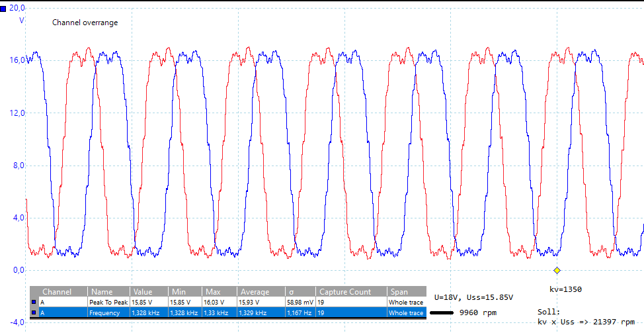
Task: Select the Frequency measurement name
Action: [104, 313]
